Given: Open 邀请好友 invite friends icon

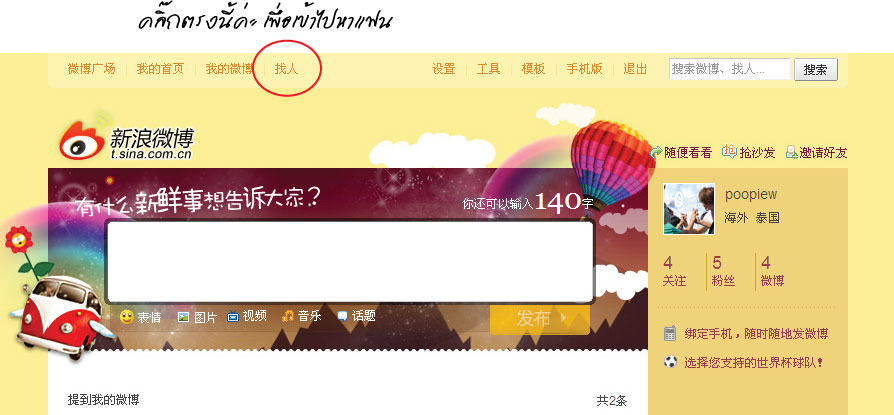Looking at the screenshot, I should pos(791,152).
